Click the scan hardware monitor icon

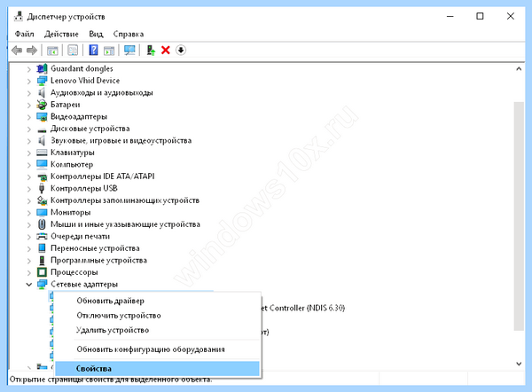[x=129, y=51]
